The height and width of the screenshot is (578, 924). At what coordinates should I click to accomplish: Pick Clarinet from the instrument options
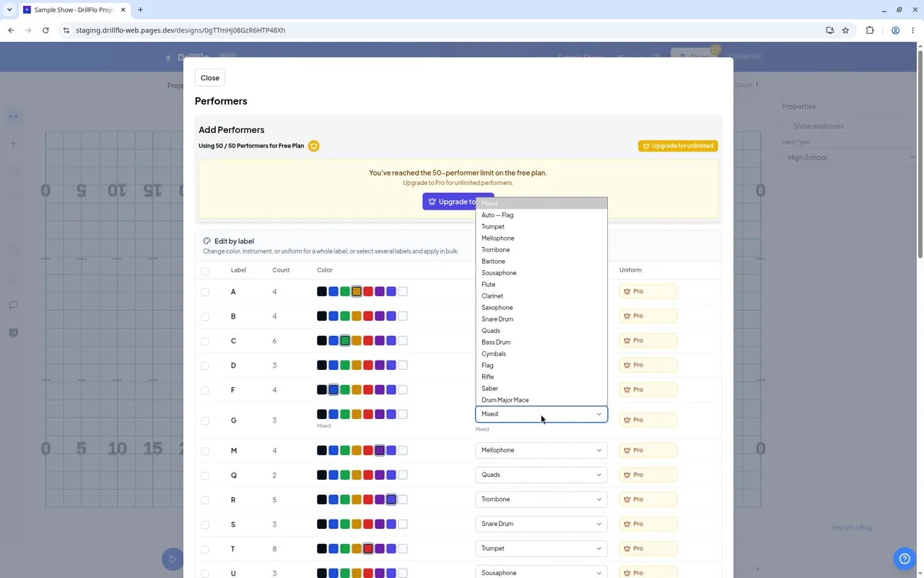541,296
